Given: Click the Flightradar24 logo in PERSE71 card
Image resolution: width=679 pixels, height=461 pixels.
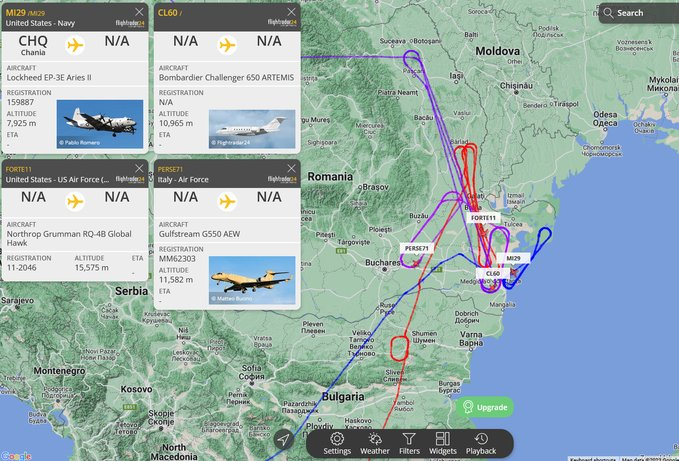Looking at the screenshot, I should [282, 179].
